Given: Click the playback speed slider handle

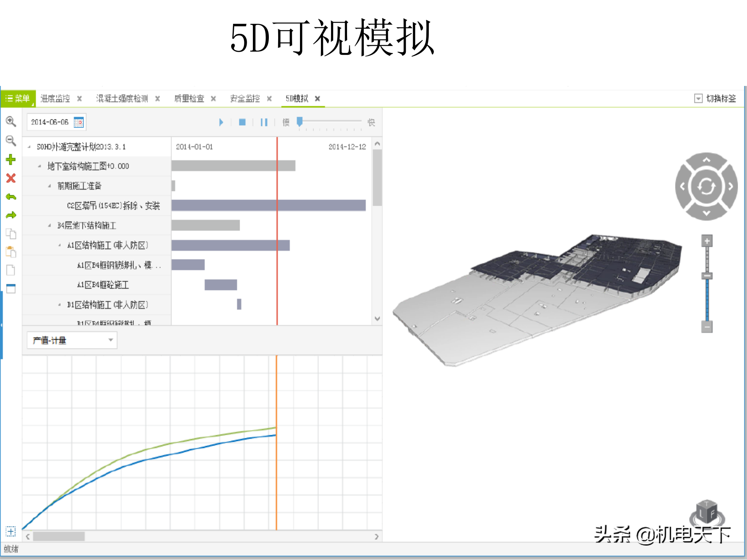Looking at the screenshot, I should 300,122.
